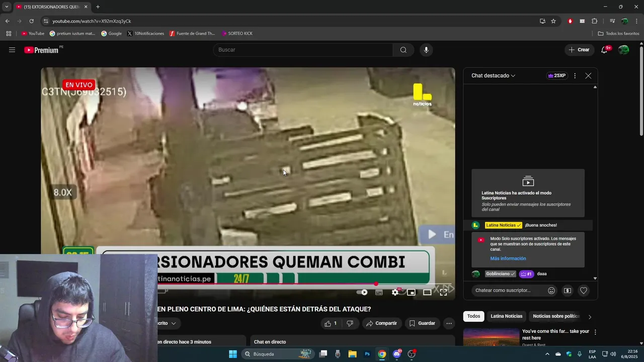Click the red hand extension icon
The height and width of the screenshot is (362, 644).
[x=570, y=21]
